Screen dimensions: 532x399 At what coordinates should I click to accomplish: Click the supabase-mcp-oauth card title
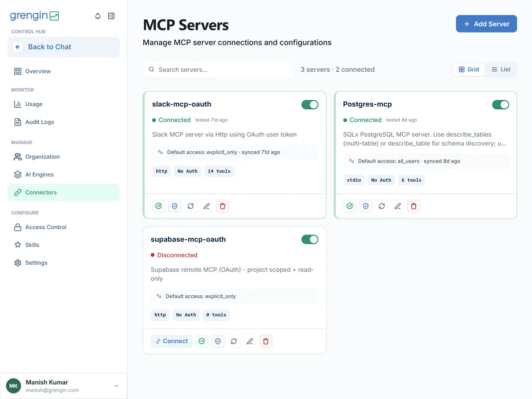tap(188, 239)
